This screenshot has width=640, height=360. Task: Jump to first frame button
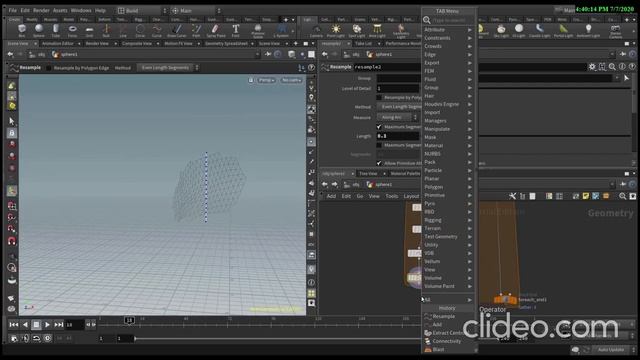13,324
